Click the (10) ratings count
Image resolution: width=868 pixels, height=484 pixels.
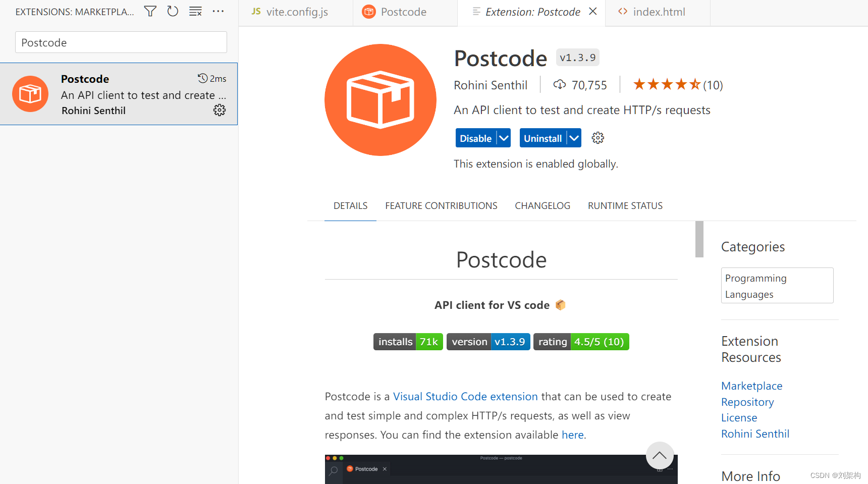click(713, 85)
